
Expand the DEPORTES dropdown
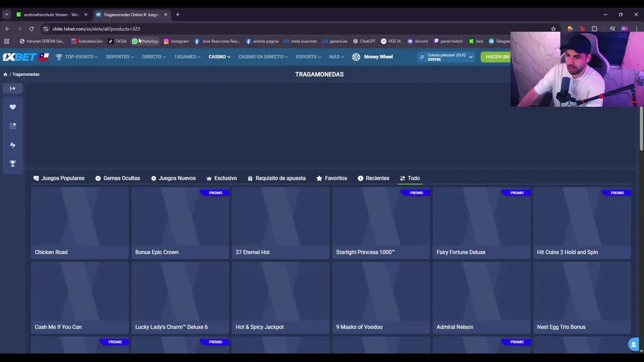coord(120,57)
